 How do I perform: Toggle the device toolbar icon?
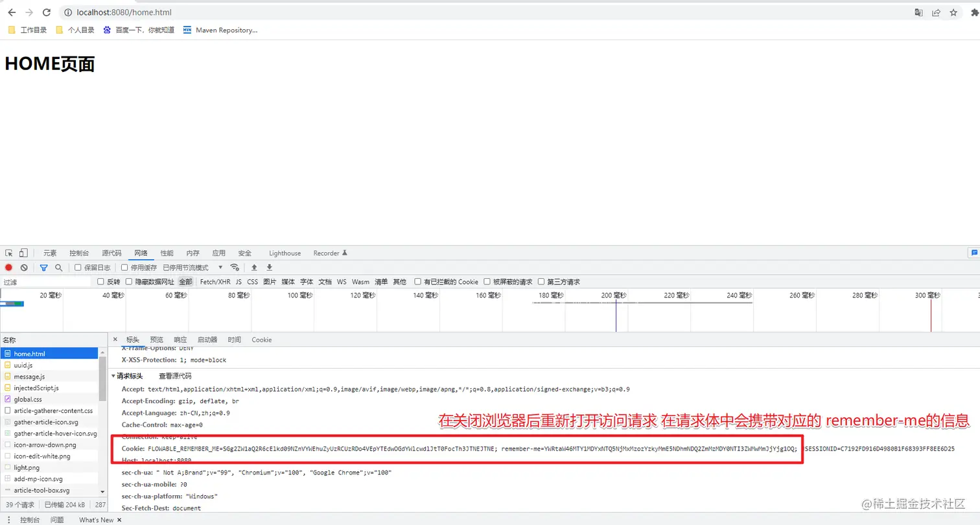coord(23,253)
